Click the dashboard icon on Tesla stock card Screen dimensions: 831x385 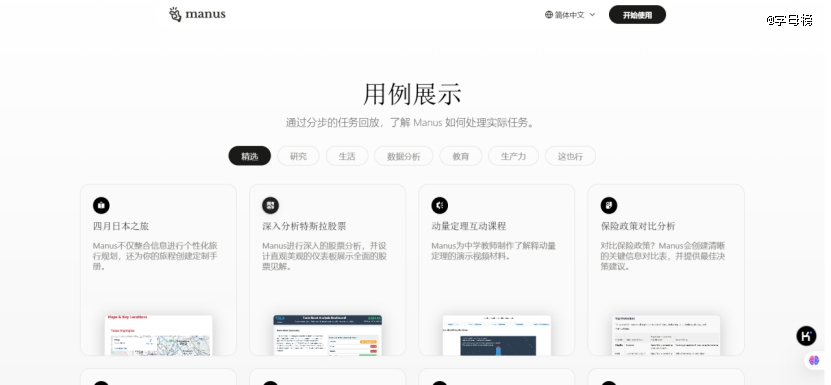(x=270, y=205)
